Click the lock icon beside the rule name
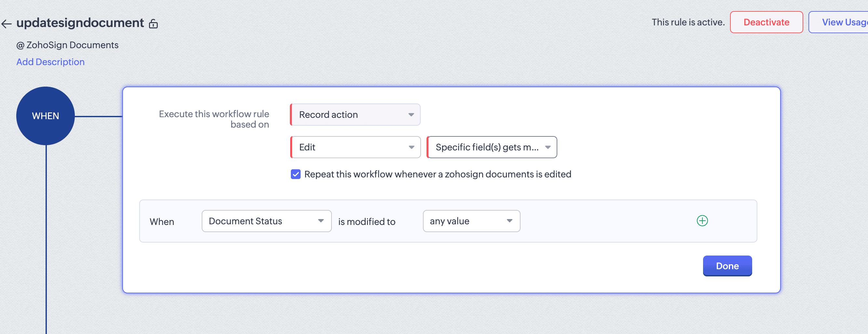 pyautogui.click(x=153, y=23)
